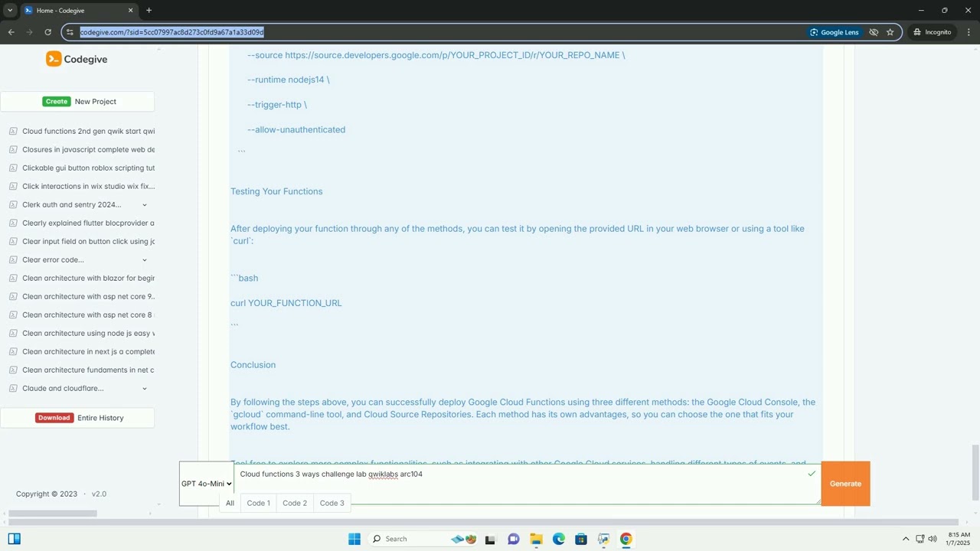Click the "--allow-unauthenticated" line
The image size is (980, 551).
coord(296,129)
